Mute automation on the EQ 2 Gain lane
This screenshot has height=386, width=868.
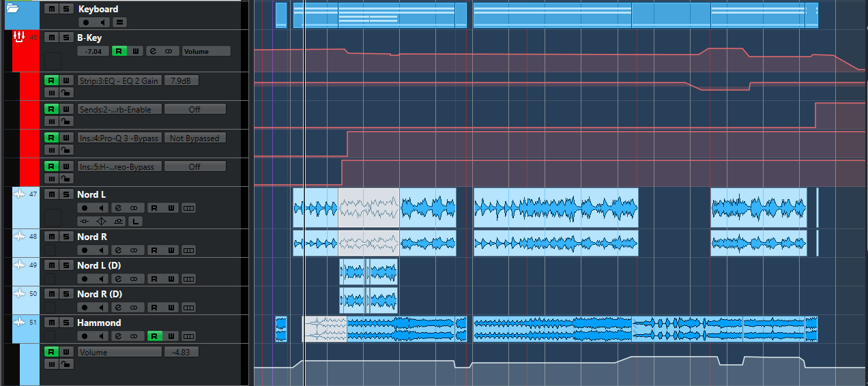[x=51, y=92]
